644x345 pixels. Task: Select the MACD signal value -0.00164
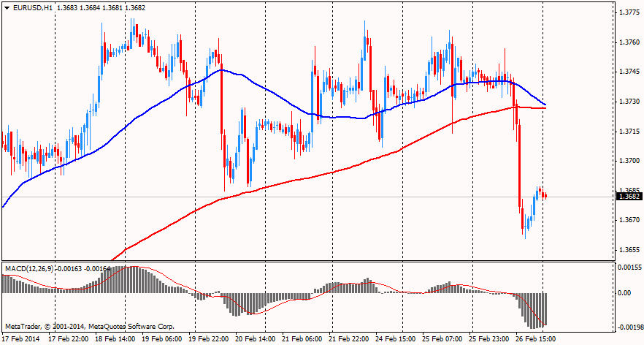click(x=97, y=268)
